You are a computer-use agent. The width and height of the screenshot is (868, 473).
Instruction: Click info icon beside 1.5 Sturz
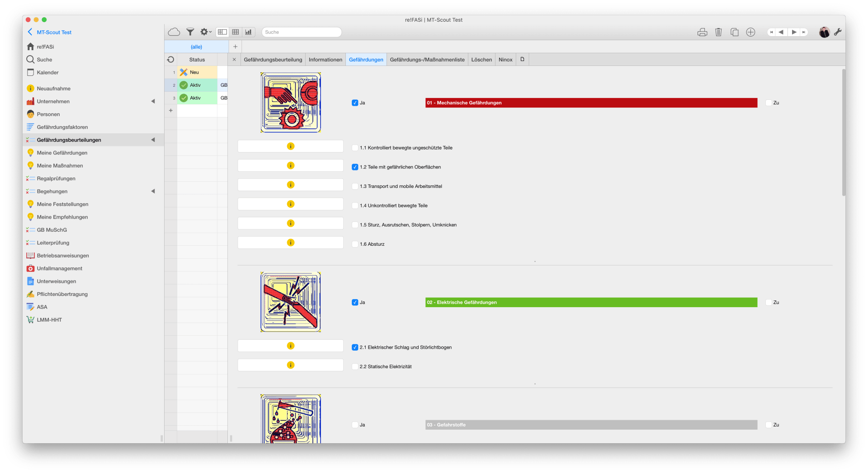(291, 224)
